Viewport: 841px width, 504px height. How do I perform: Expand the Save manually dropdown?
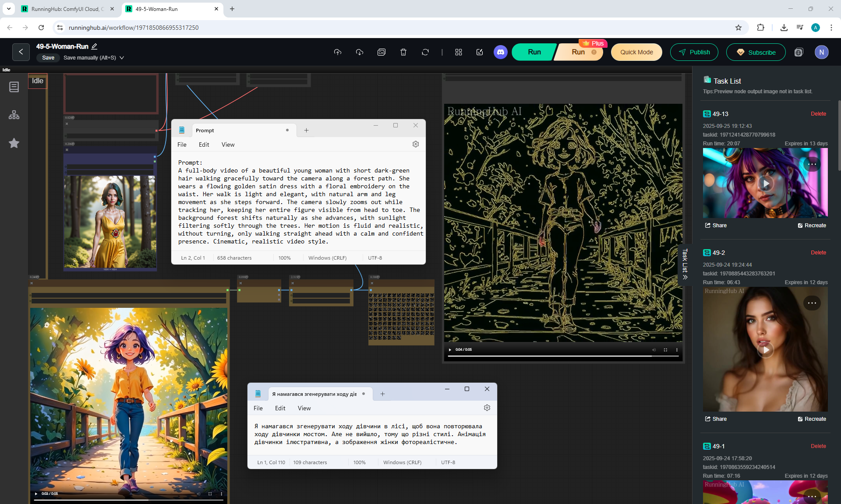(x=122, y=58)
